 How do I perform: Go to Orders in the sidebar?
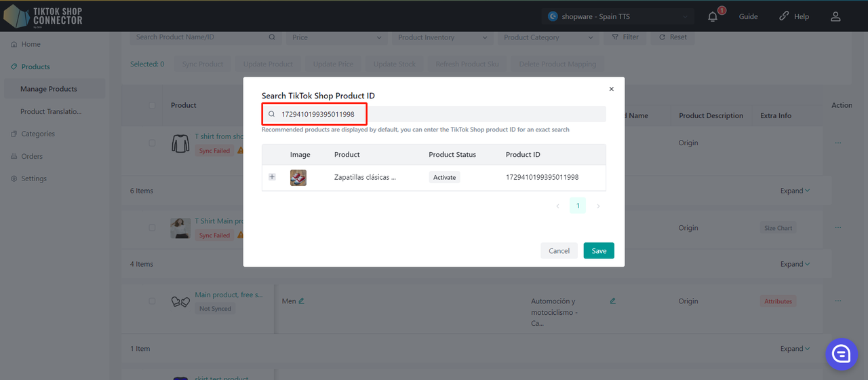pos(32,156)
